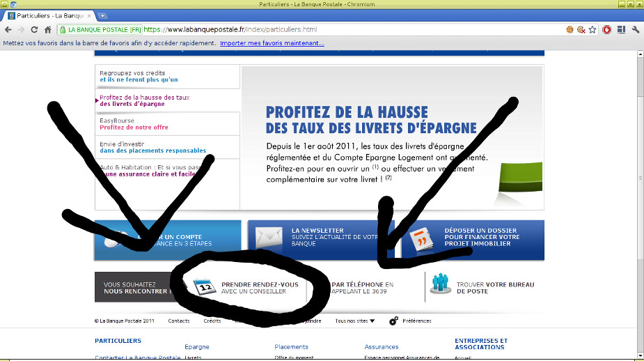Open the red stop-hand ad blocker icon
This screenshot has width=644, height=361.
pos(606,29)
